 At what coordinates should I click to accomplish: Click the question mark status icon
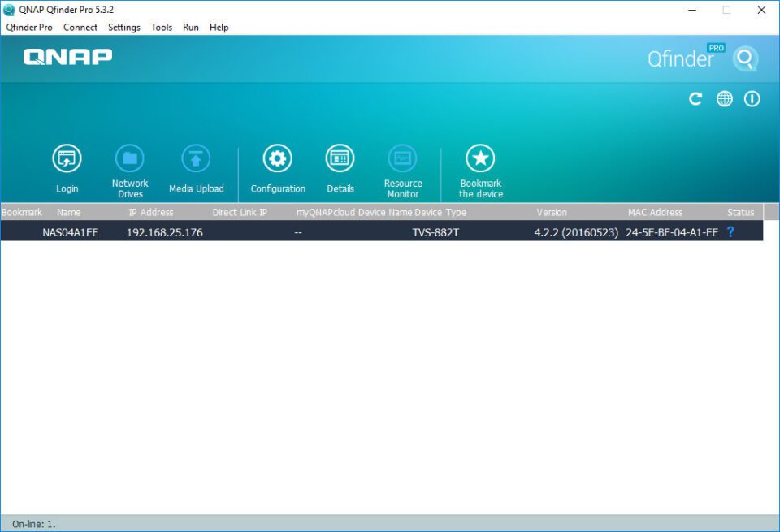pos(730,231)
